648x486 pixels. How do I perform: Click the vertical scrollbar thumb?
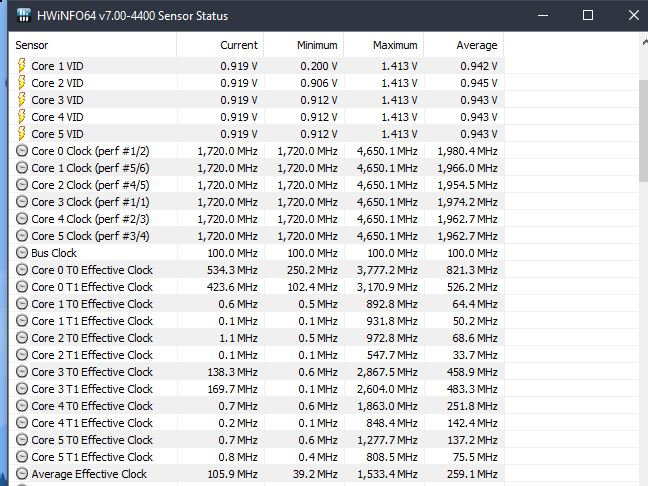643,130
